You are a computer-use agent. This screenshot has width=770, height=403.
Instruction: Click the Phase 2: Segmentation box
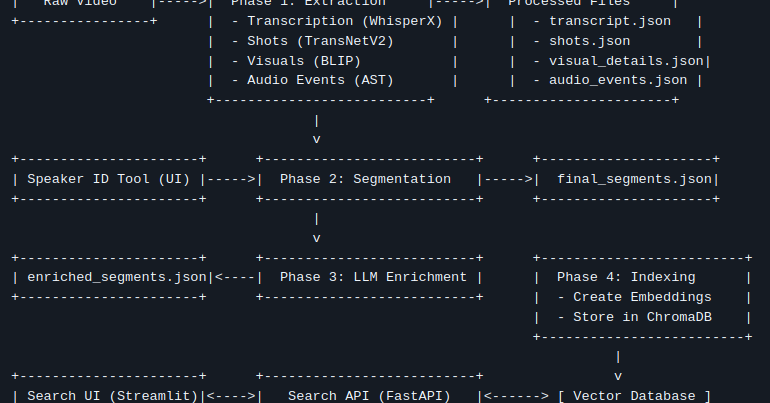pos(366,179)
